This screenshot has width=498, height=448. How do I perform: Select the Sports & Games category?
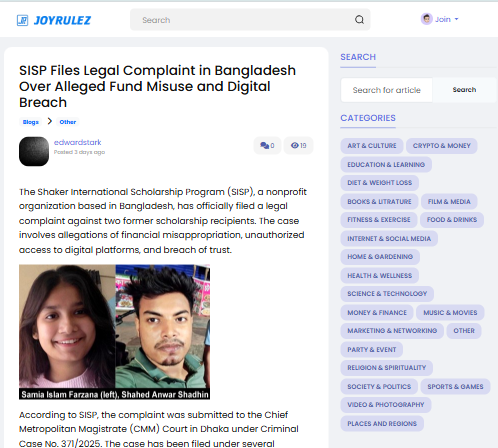(455, 387)
